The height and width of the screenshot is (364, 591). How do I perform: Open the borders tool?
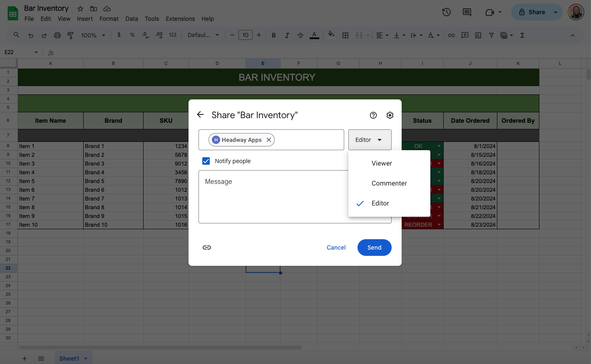coord(345,35)
